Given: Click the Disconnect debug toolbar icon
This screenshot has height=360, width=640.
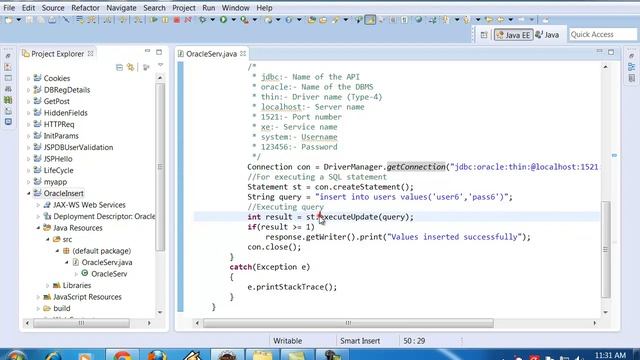Looking at the screenshot, I should pos(188,20).
